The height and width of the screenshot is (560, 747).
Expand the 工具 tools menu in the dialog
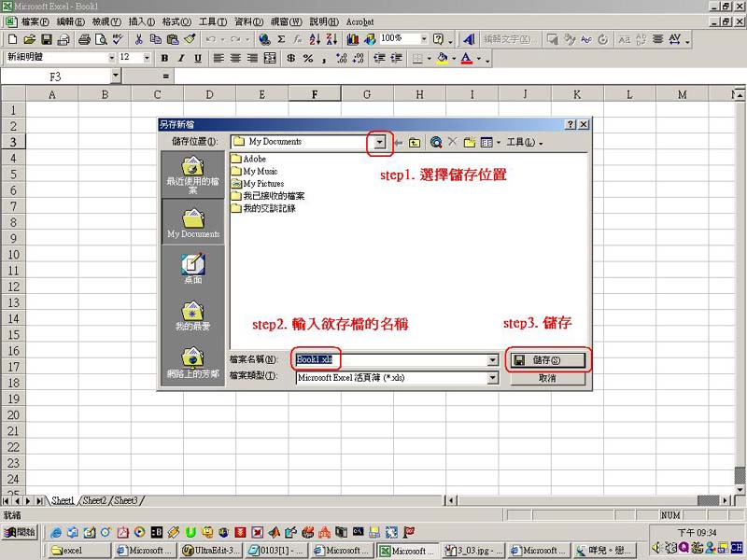point(524,142)
